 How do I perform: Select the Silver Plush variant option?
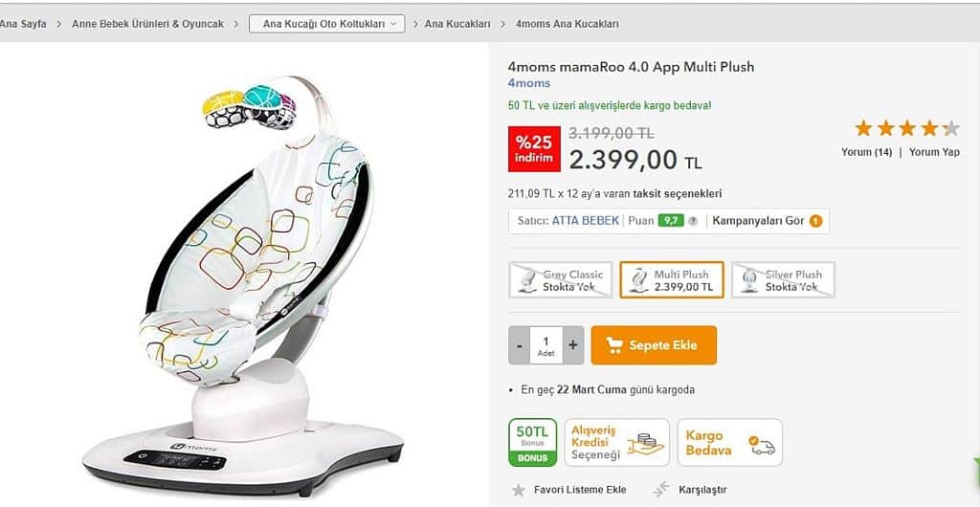click(783, 279)
